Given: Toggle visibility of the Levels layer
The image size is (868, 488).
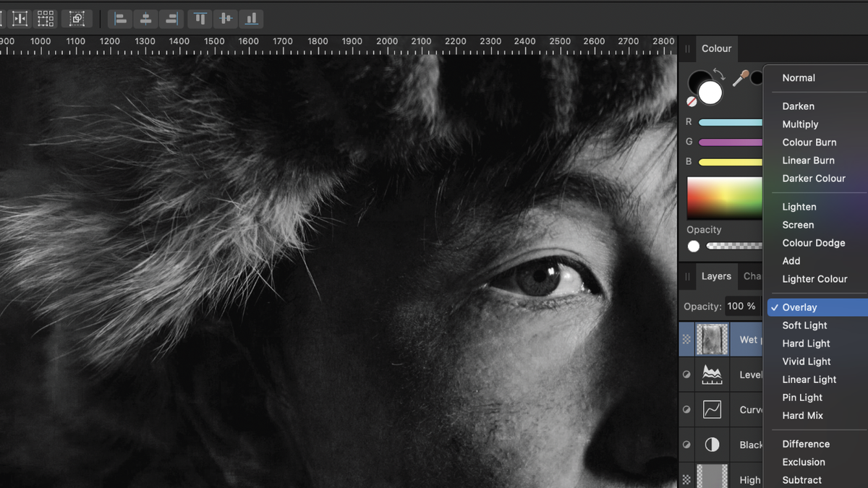Looking at the screenshot, I should pyautogui.click(x=686, y=374).
